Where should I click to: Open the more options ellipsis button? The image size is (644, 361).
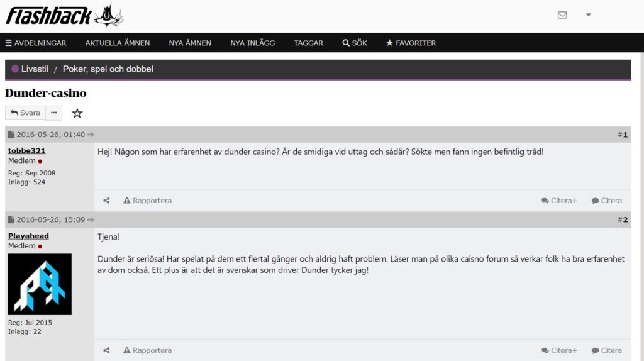[x=54, y=113]
